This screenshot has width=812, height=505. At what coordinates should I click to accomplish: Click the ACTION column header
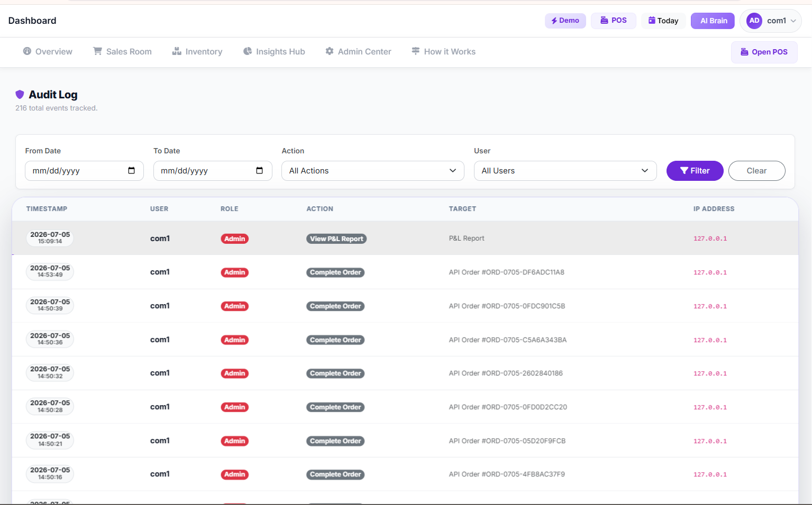tap(320, 209)
